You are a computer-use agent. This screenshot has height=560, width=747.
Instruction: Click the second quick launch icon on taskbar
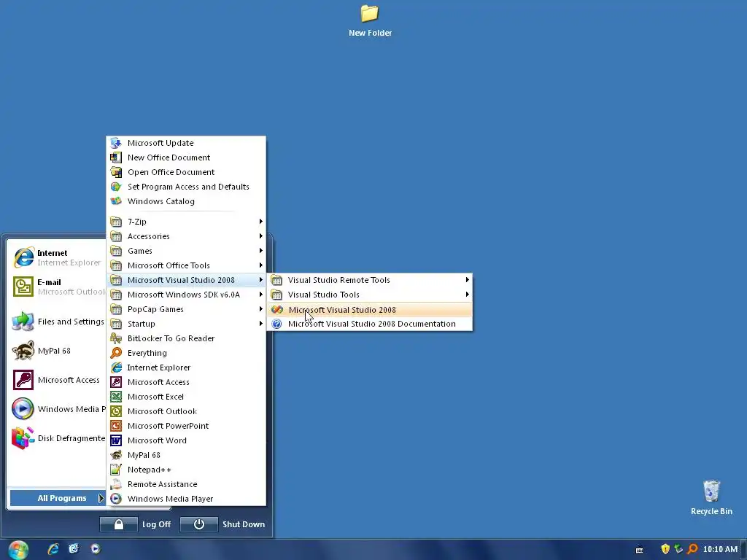tap(74, 548)
